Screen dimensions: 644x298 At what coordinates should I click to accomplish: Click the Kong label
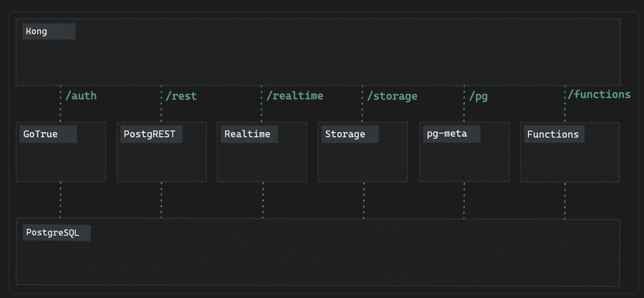coord(37,32)
